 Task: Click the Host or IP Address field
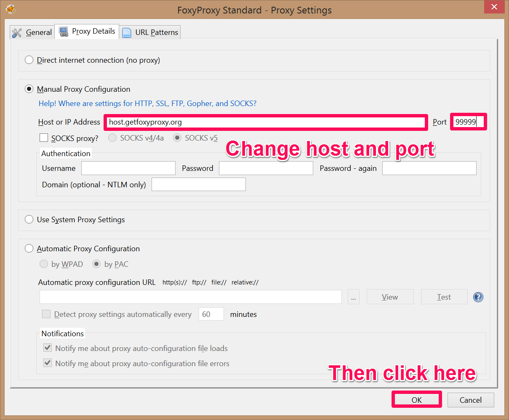tap(266, 122)
